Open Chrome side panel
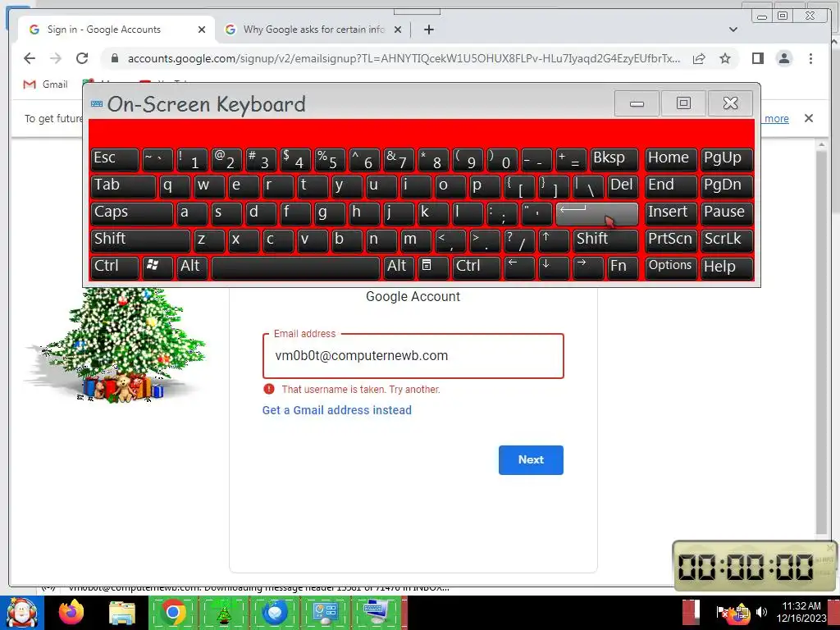This screenshot has width=840, height=630. (757, 58)
